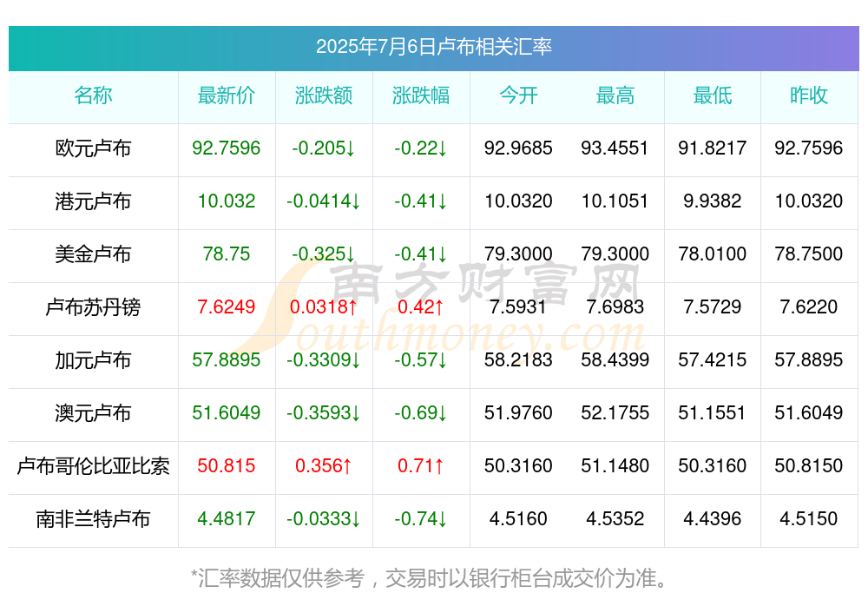The image size is (868, 606).
Task: Click high value 52.1755
Action: click(x=615, y=412)
